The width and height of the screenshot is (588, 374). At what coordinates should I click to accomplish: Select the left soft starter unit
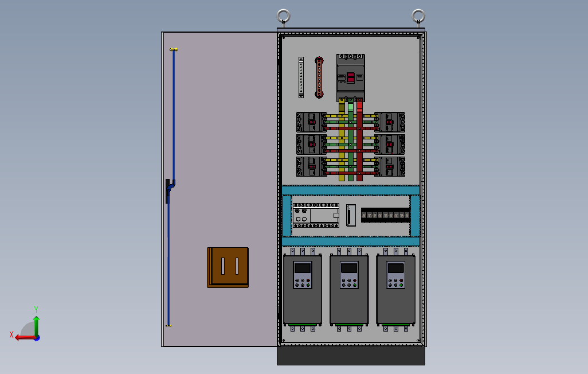pos(303,290)
